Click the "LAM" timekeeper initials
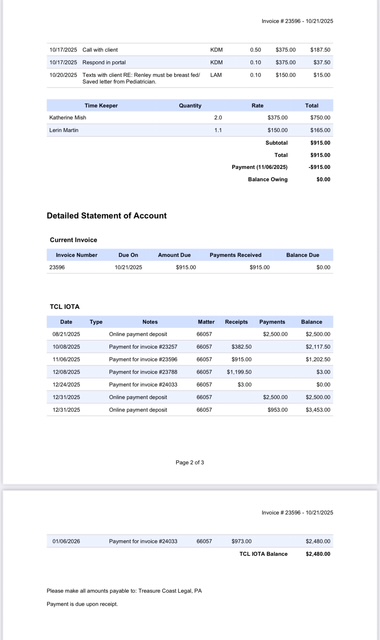 click(216, 75)
